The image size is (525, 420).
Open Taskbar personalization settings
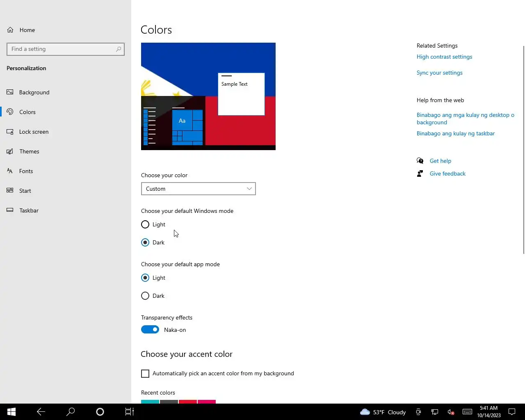tap(66, 210)
